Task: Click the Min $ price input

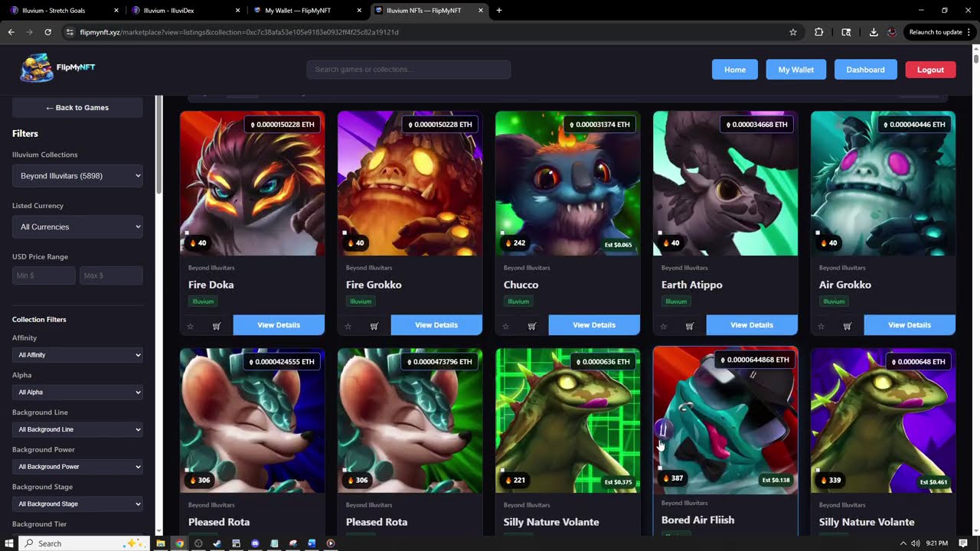Action: coord(44,275)
